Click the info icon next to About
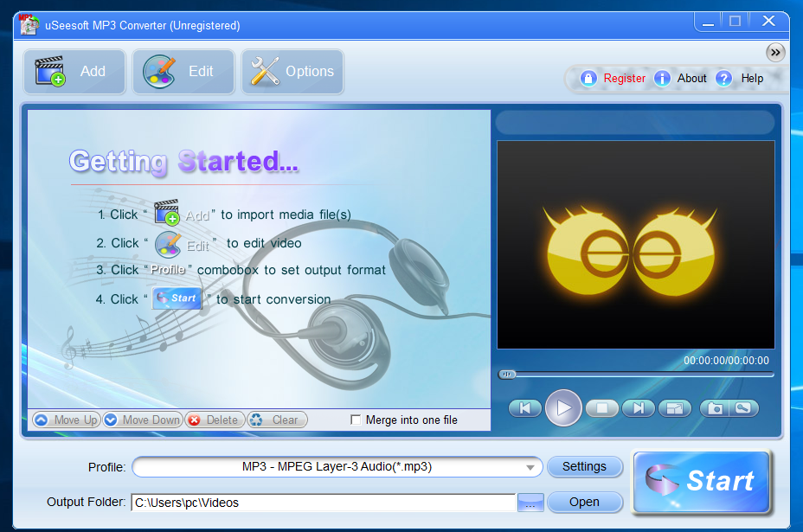The width and height of the screenshot is (803, 532). coord(662,79)
